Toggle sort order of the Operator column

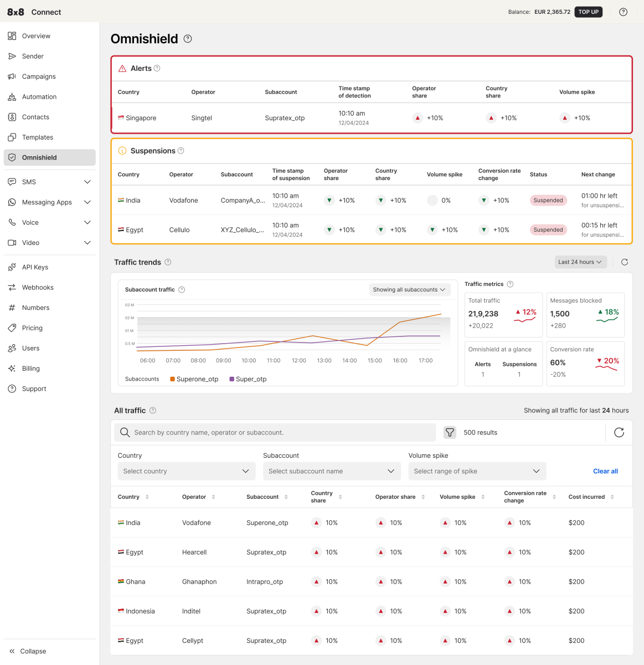coord(213,497)
